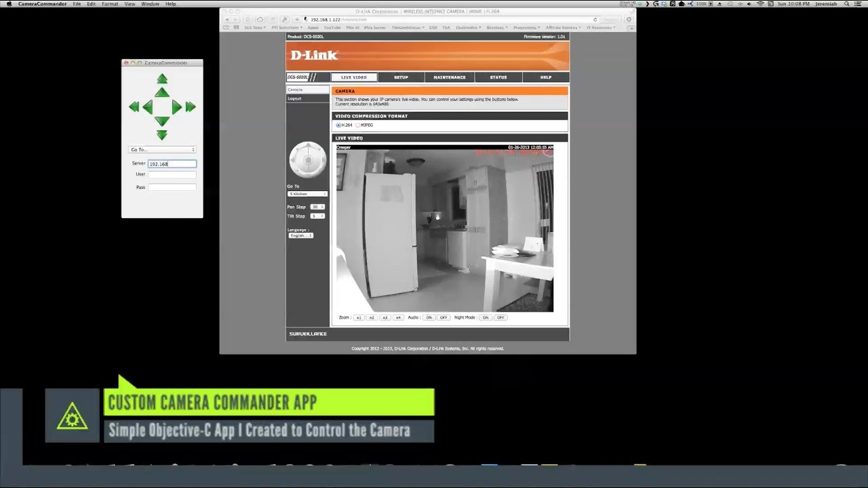
Task: Turn Night Mode ON
Action: point(486,317)
